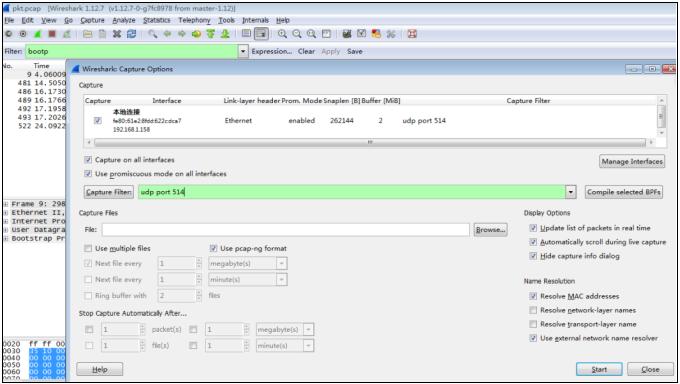The width and height of the screenshot is (680, 384).
Task: Move the interface list horizontal scrollbar
Action: point(370,142)
